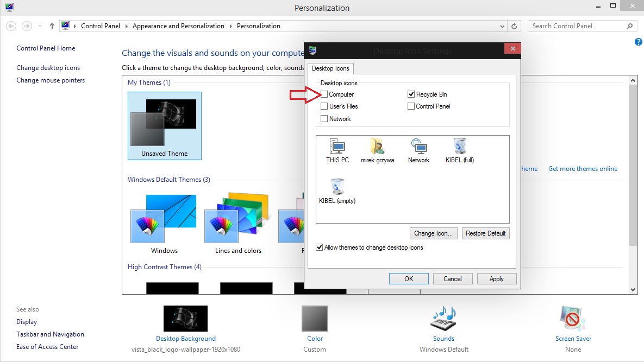This screenshot has width=644, height=362.
Task: Select the KIBEL (empty) recycle bin icon
Action: [x=337, y=191]
